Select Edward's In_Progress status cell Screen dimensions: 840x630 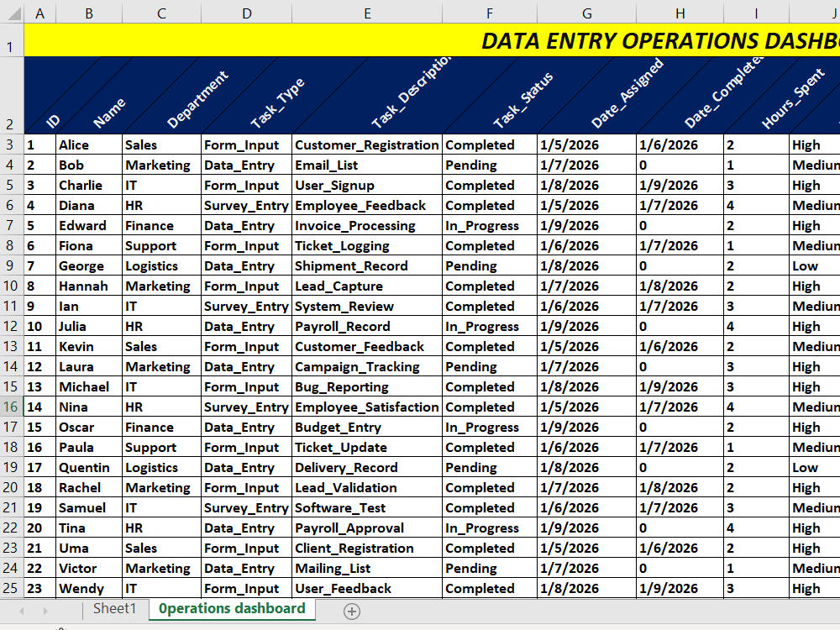(x=489, y=225)
